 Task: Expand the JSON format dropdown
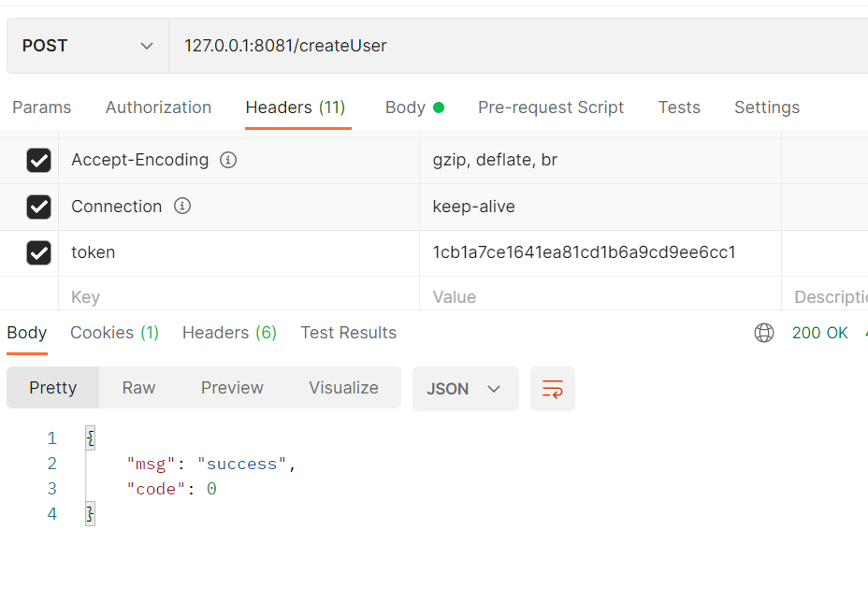465,389
